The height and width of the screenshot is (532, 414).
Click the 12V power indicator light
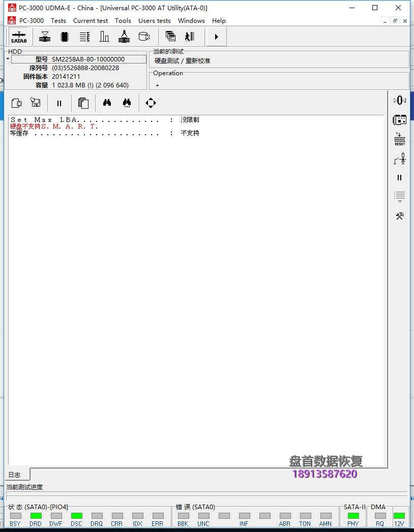[399, 516]
